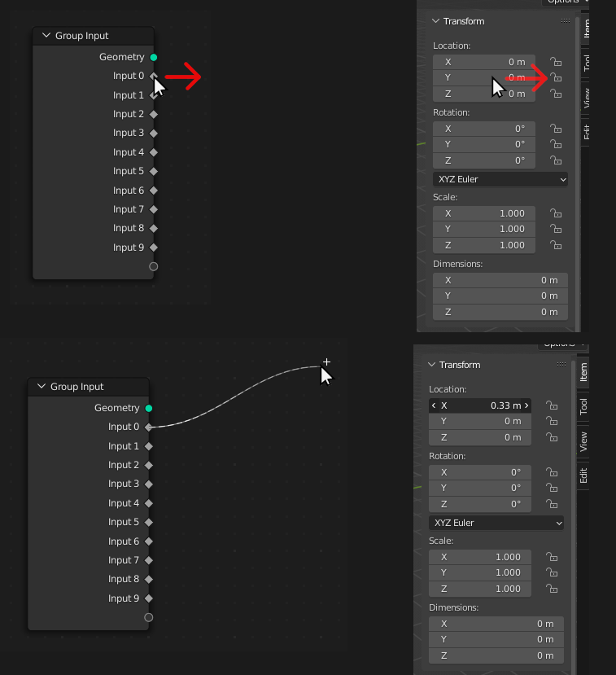The width and height of the screenshot is (616, 675).
Task: Click the empty socket on the upper Group Input node
Action: coord(154,266)
